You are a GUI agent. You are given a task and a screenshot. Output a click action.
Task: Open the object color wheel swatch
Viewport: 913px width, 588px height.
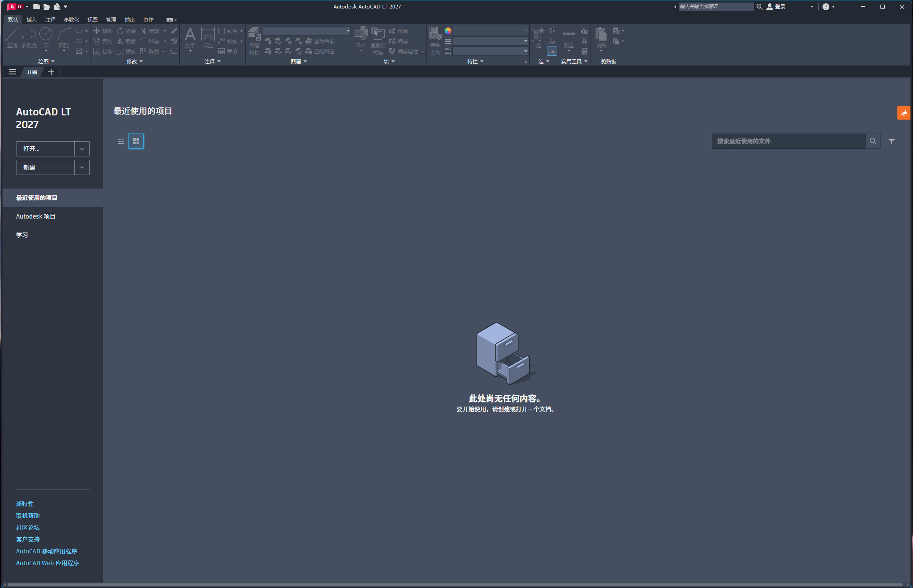click(448, 31)
